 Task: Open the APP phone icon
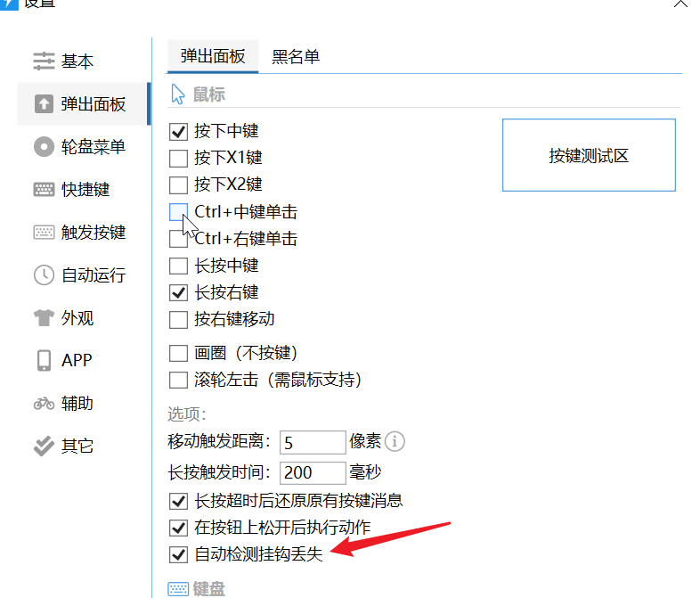tap(44, 360)
